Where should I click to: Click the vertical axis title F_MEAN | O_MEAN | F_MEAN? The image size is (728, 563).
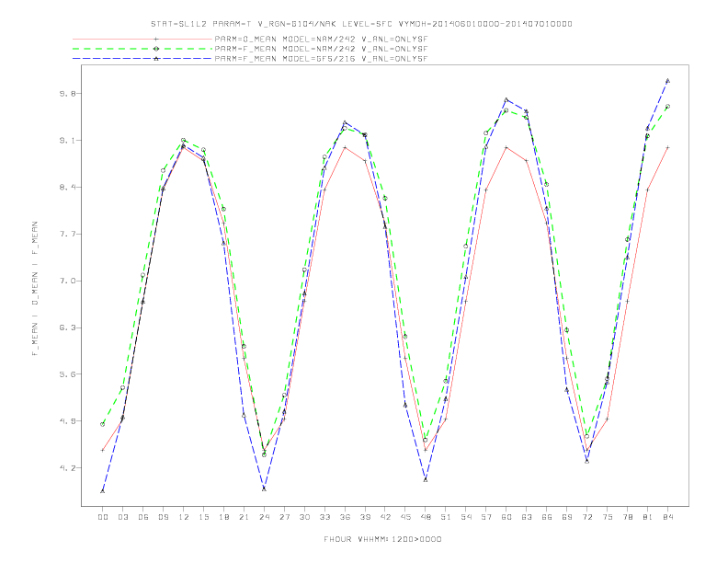click(x=35, y=289)
